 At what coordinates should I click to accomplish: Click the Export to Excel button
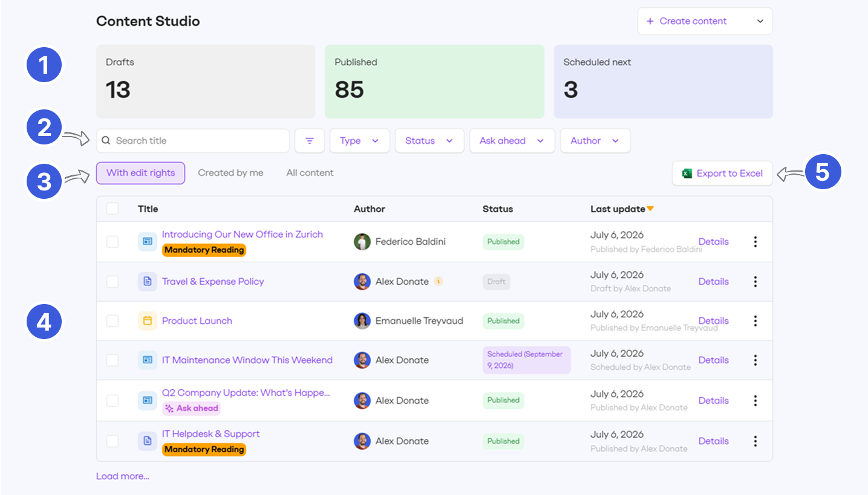click(x=722, y=173)
